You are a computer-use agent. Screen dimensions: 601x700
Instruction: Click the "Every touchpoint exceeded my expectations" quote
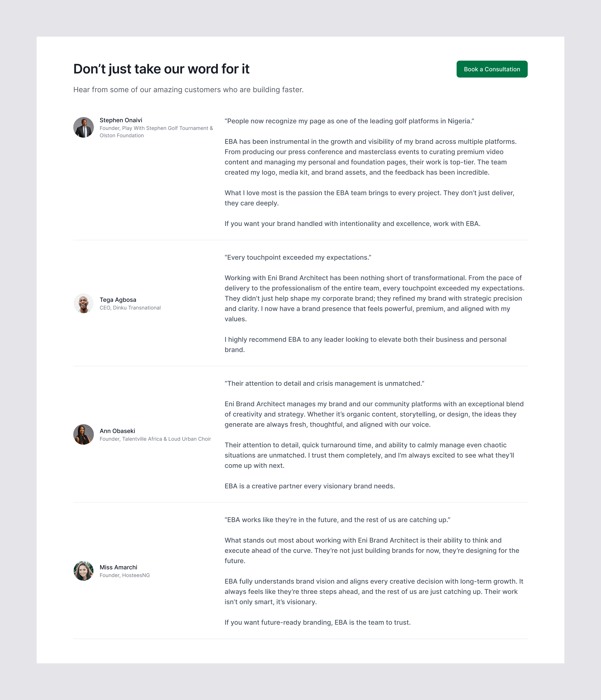click(298, 257)
